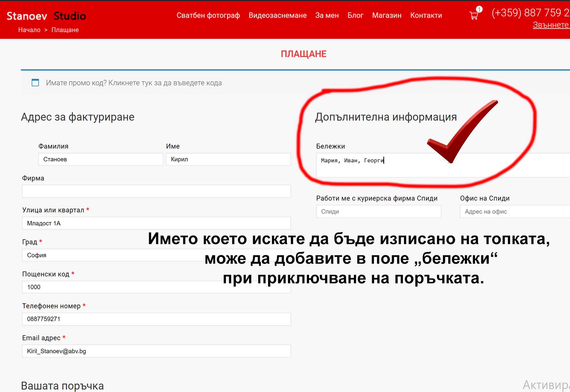570x392 pixels.
Task: Click the Име input field
Action: [228, 159]
